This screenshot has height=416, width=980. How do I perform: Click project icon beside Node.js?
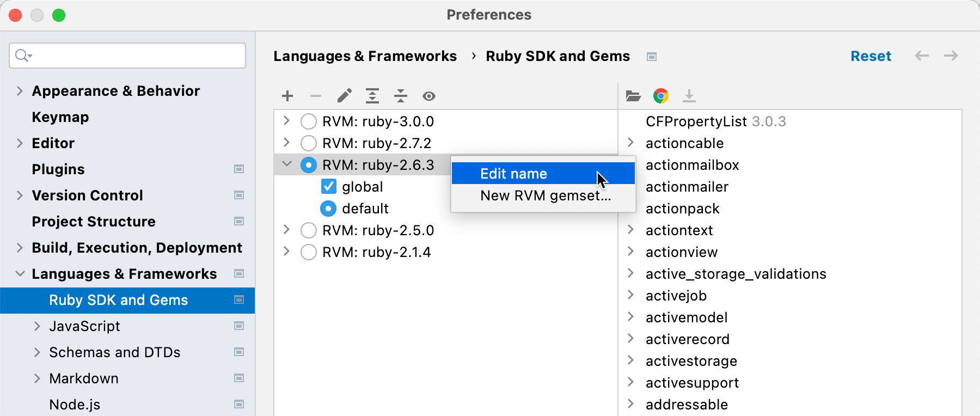239,405
